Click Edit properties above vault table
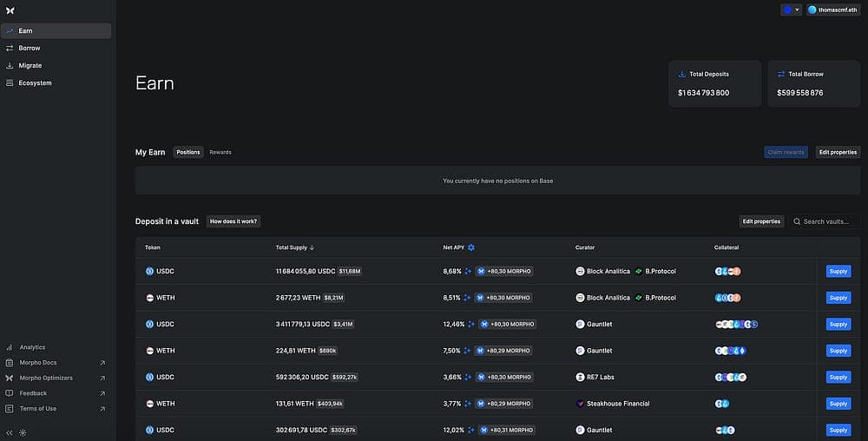This screenshot has height=441, width=868. [762, 221]
